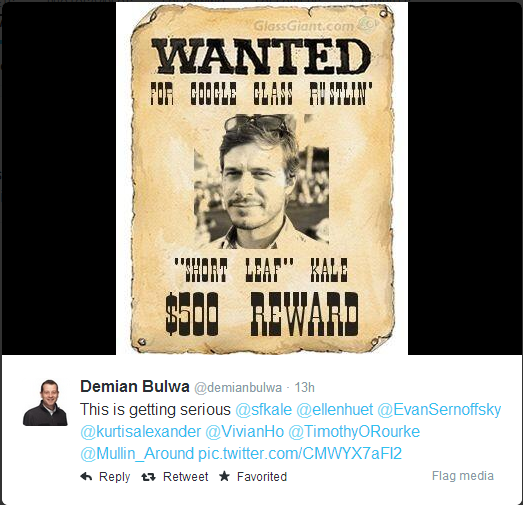Click the Reply arrow icon
This screenshot has width=523, height=505.
(x=86, y=477)
